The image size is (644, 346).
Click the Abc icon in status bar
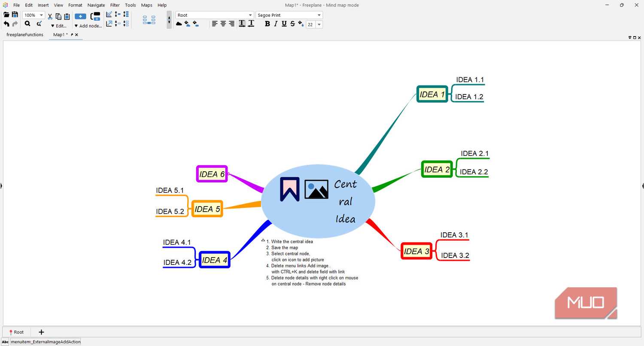pos(5,342)
